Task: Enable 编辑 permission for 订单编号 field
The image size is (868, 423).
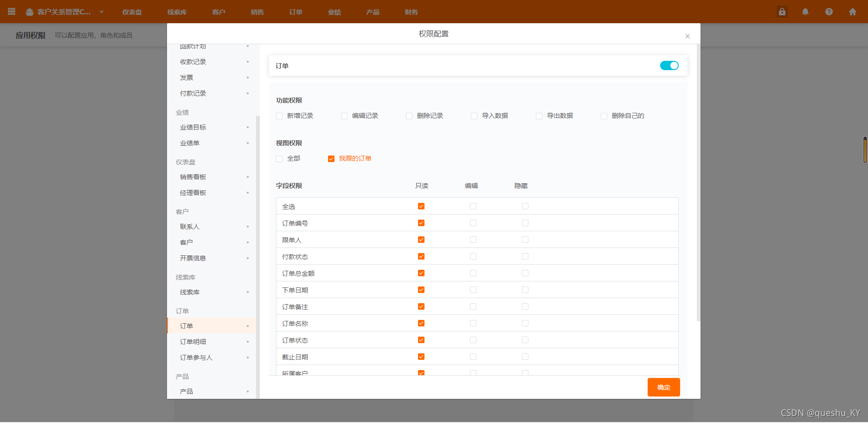Action: point(473,222)
